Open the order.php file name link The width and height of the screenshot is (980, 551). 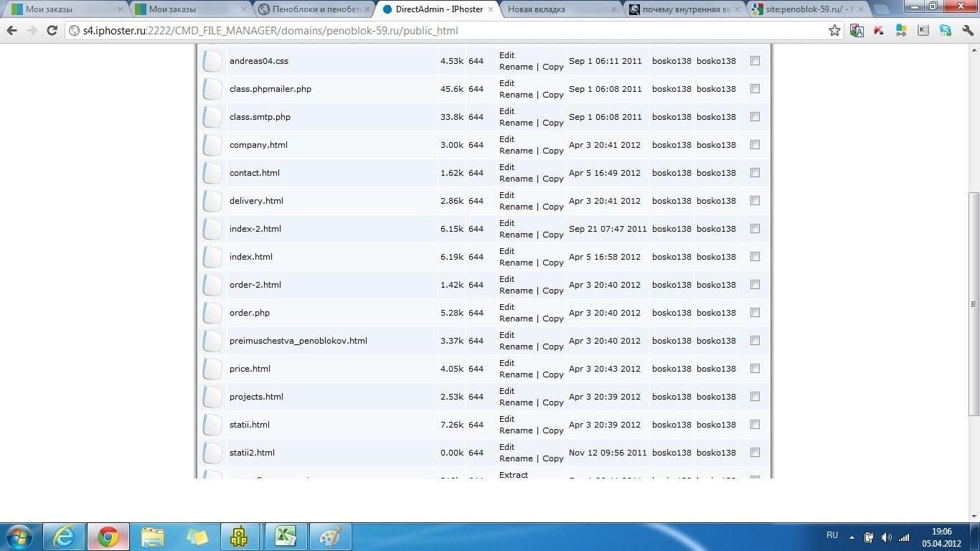[250, 313]
